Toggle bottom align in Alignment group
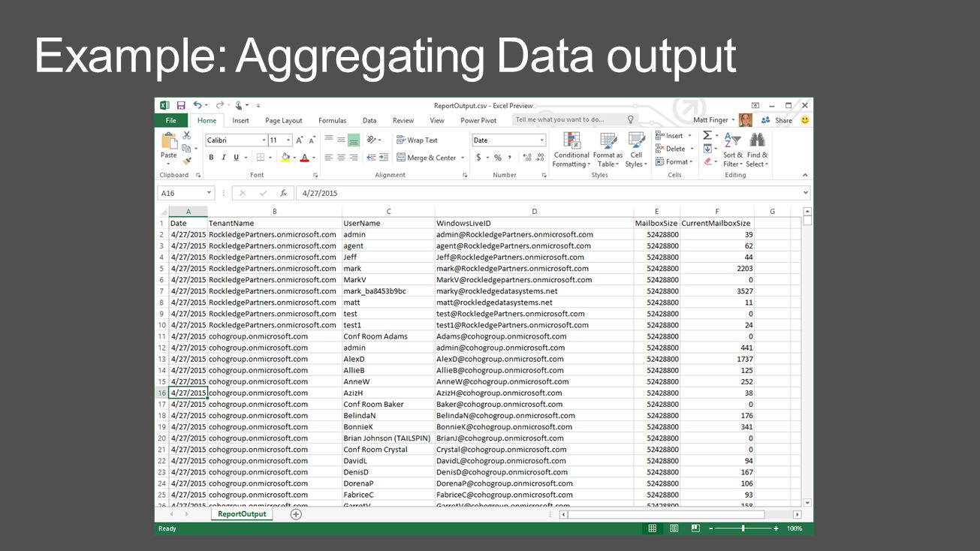Viewport: 980px width, 551px height. [x=353, y=140]
